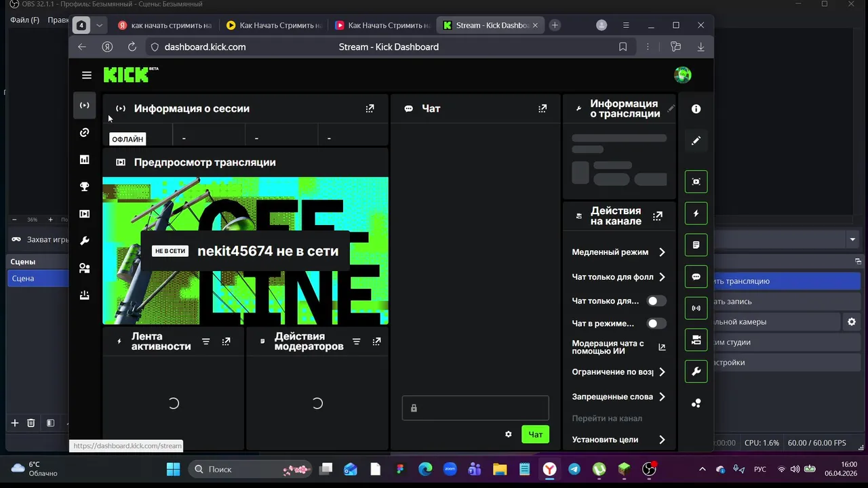Click green 'Чат' send button
The width and height of the screenshot is (868, 488).
(536, 434)
